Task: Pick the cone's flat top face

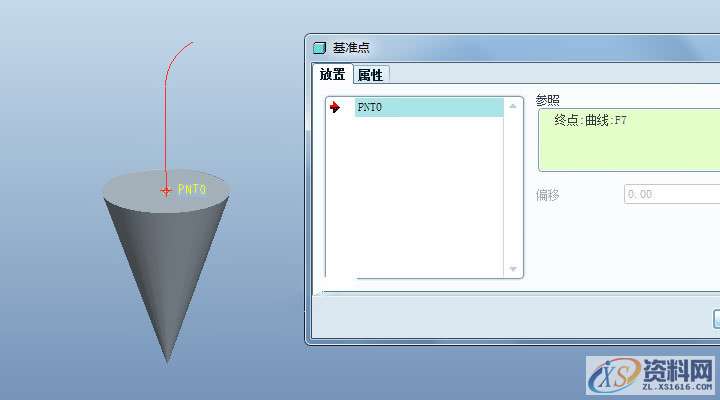Action: point(140,188)
